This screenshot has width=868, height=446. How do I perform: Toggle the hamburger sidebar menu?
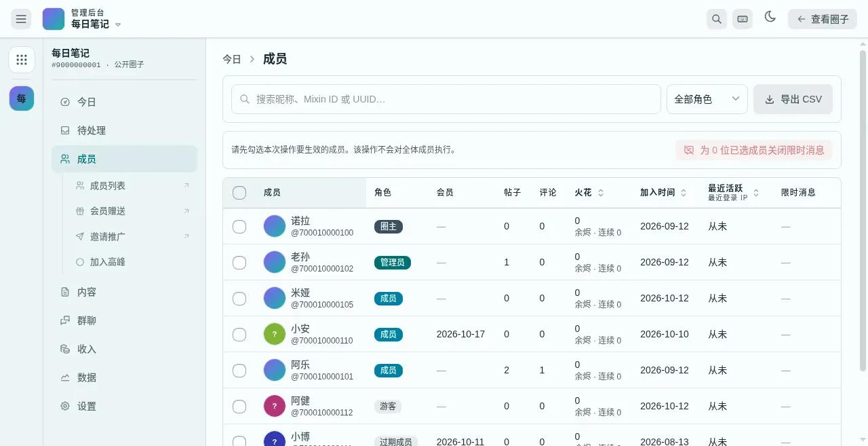21,19
